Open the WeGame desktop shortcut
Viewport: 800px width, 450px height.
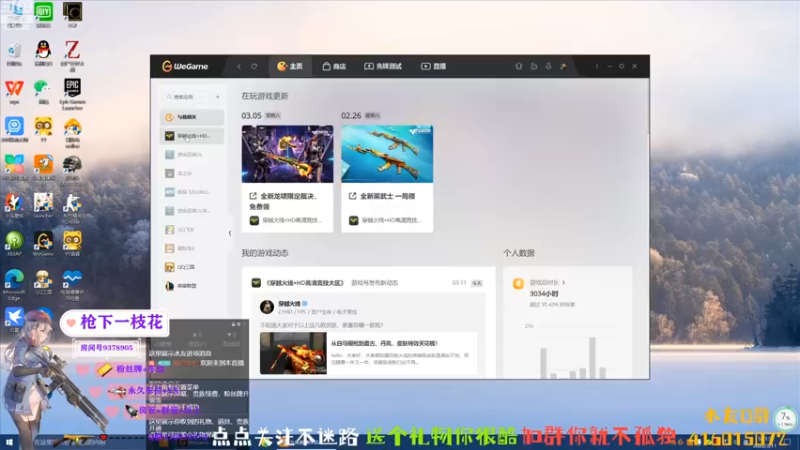click(x=43, y=244)
